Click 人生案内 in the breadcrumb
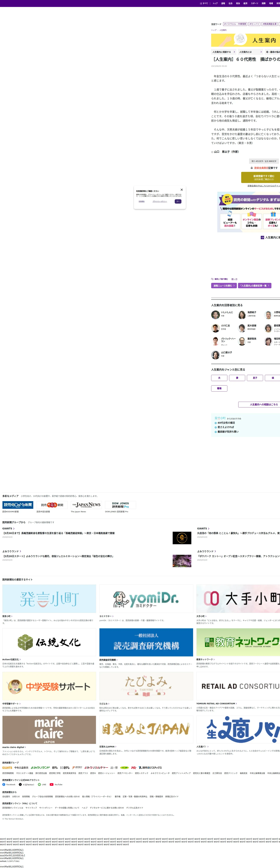Image resolution: width=280 pixels, height=868 pixels. (x=223, y=30)
